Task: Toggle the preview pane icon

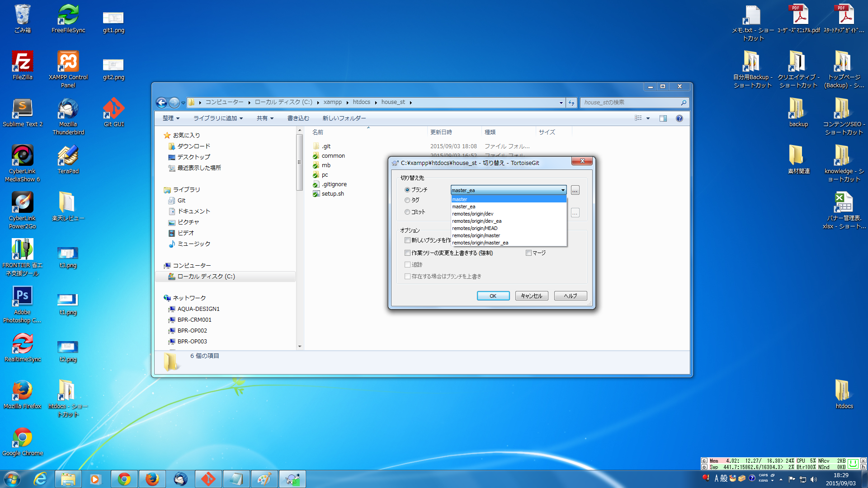Action: click(x=663, y=118)
